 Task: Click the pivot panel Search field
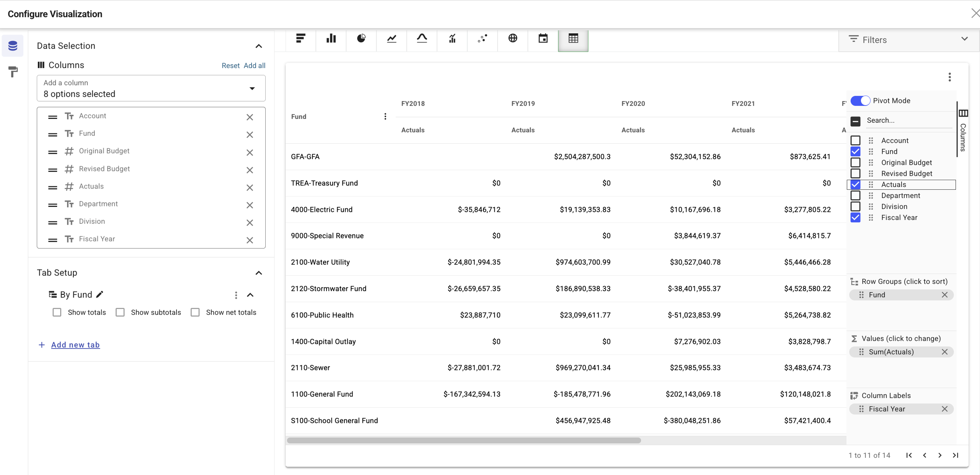coord(909,120)
